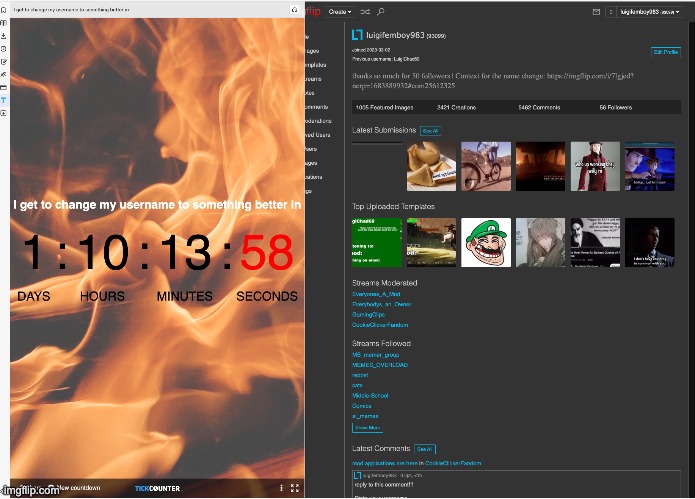Open the 'mod applications are here' comment link
Image resolution: width=695 pixels, height=499 pixels.
pyautogui.click(x=384, y=463)
